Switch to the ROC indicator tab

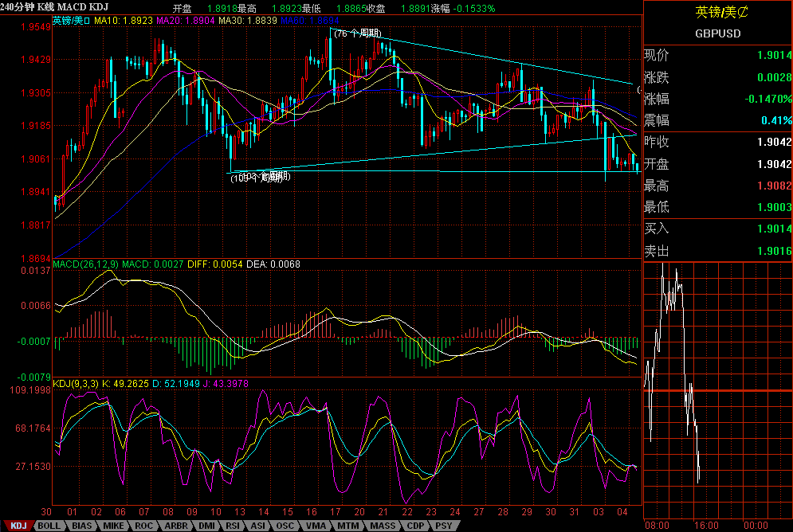[x=144, y=526]
